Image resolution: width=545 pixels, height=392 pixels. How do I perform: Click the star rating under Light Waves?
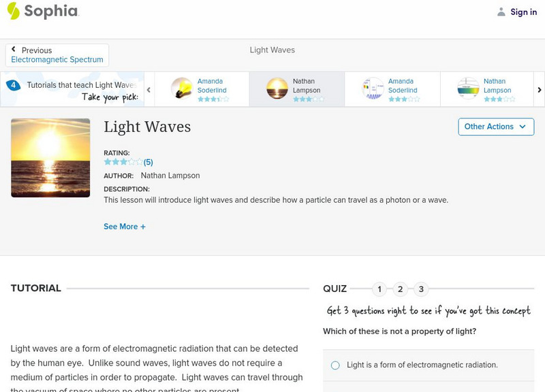(123, 162)
